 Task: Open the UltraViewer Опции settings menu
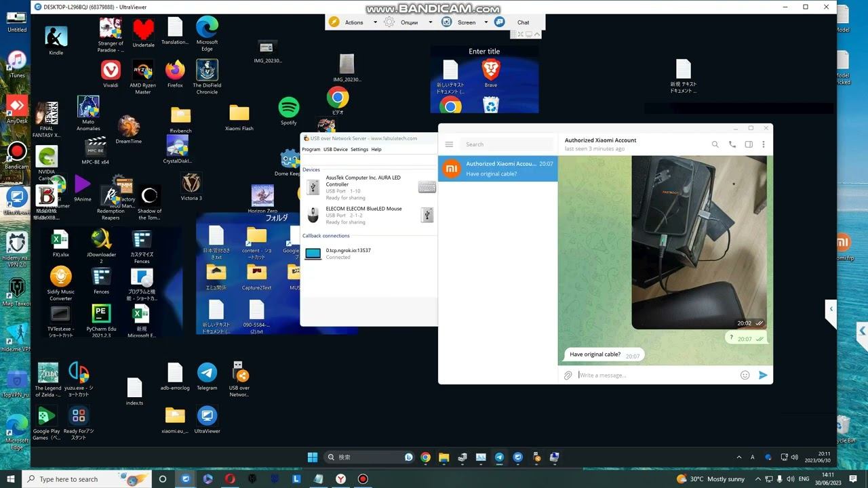(409, 22)
